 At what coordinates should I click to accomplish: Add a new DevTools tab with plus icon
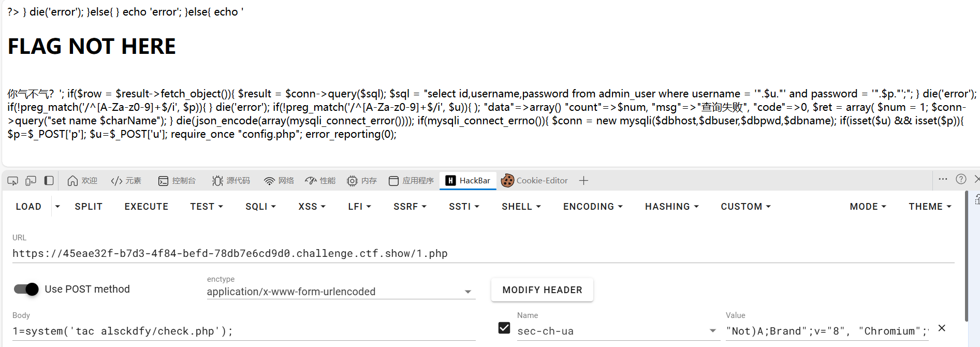coord(583,181)
